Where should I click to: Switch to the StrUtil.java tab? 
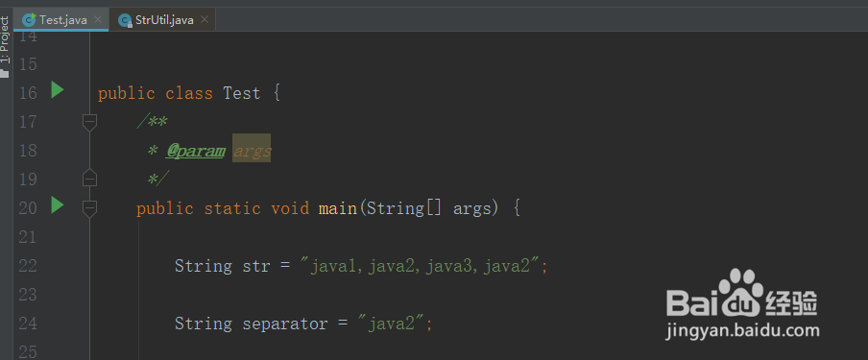tap(163, 20)
